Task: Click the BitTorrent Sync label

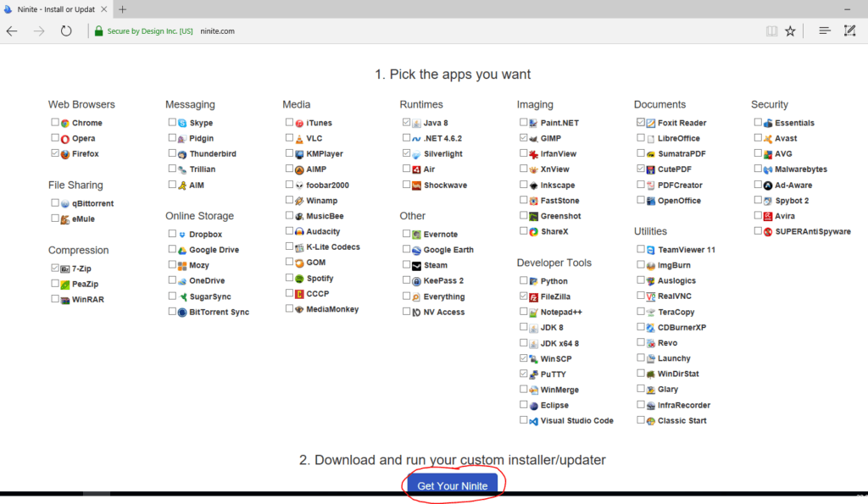Action: [220, 312]
